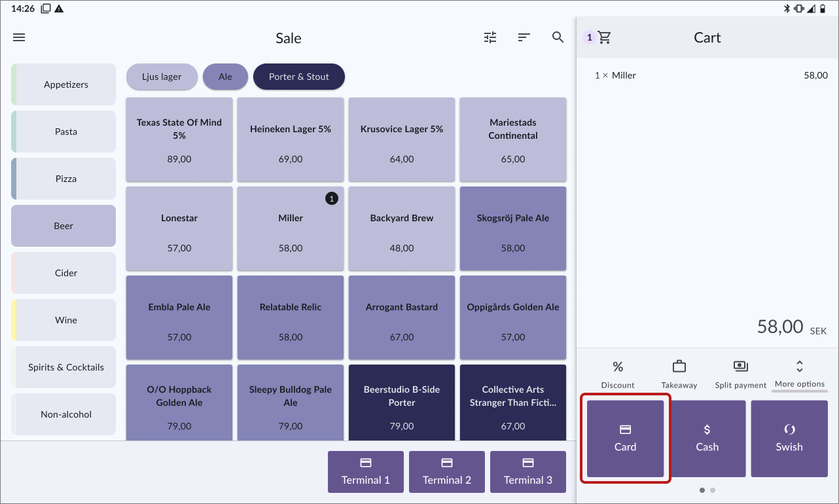Select the Cider category

coord(63,273)
